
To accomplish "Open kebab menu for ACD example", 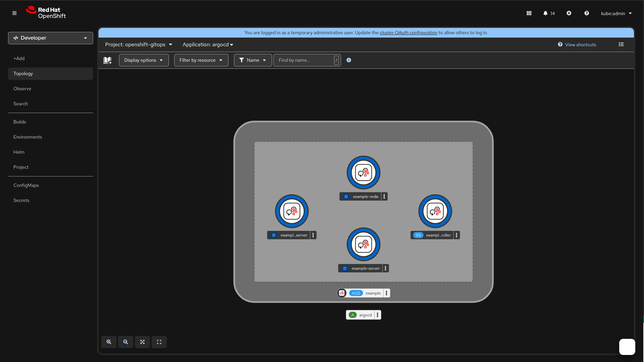I will [387, 293].
